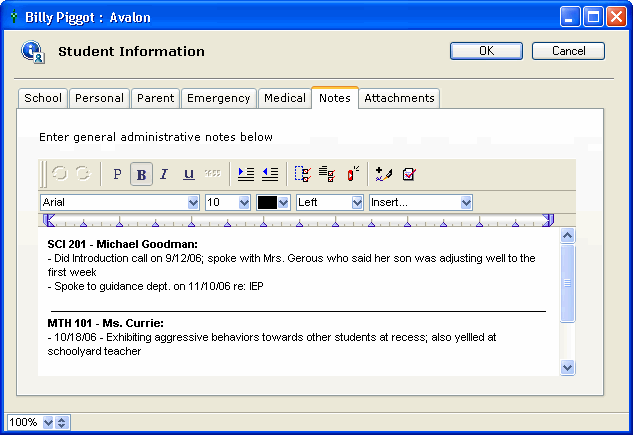This screenshot has width=633, height=435.
Task: Expand the Left alignment dropdown
Action: click(x=357, y=202)
